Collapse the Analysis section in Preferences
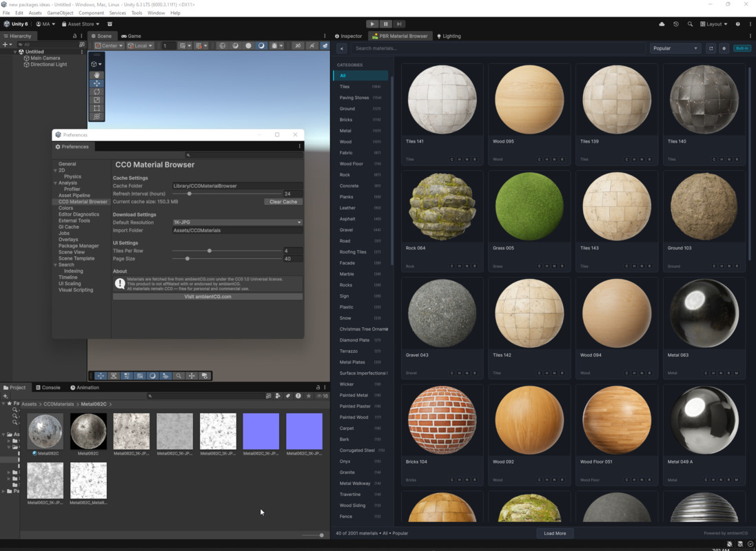The image size is (756, 551). click(x=55, y=183)
